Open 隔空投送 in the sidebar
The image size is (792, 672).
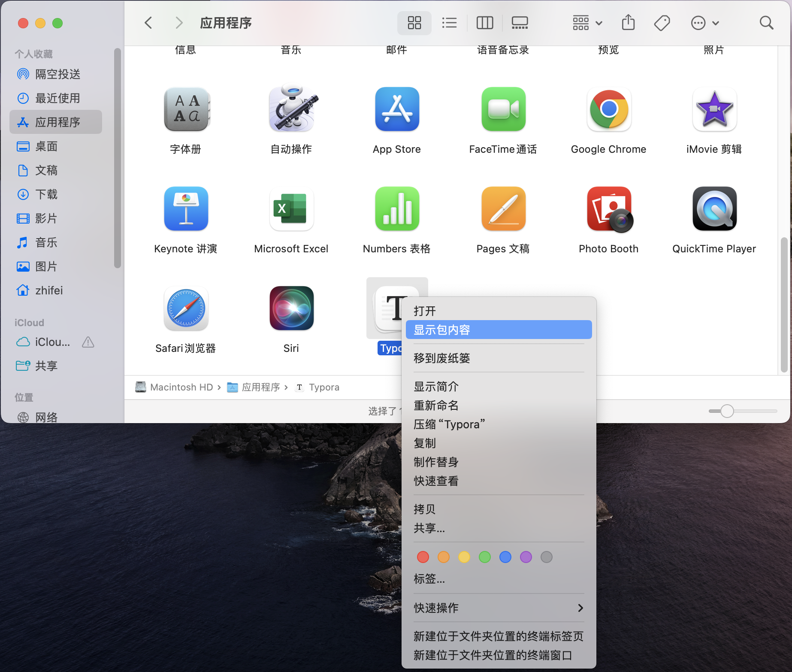[x=56, y=74]
